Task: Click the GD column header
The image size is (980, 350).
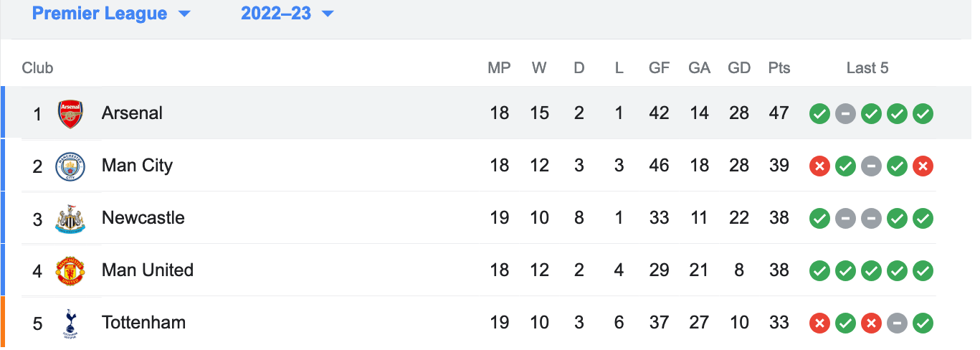Action: coord(739,68)
